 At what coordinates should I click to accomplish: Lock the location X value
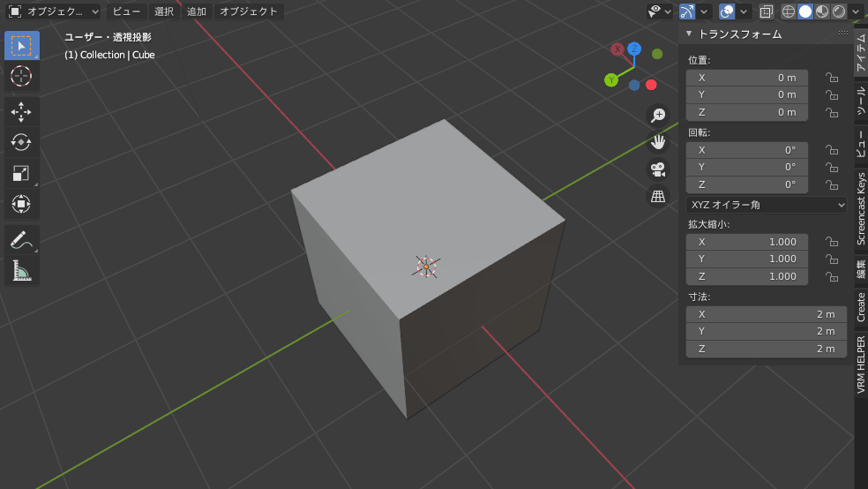click(x=832, y=78)
